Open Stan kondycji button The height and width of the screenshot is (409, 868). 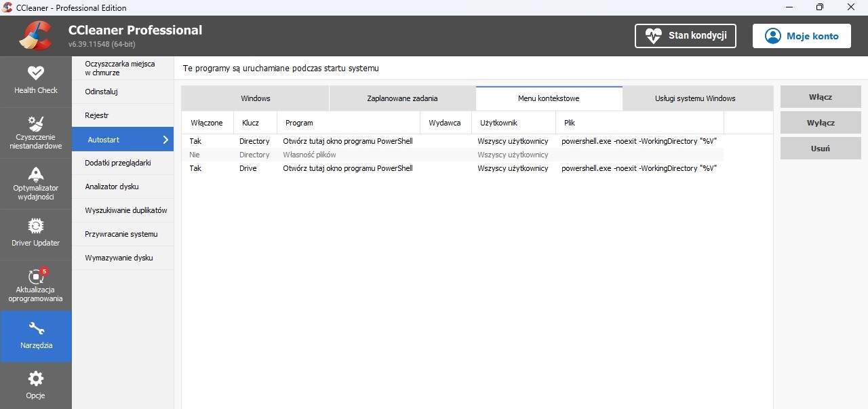coord(685,36)
